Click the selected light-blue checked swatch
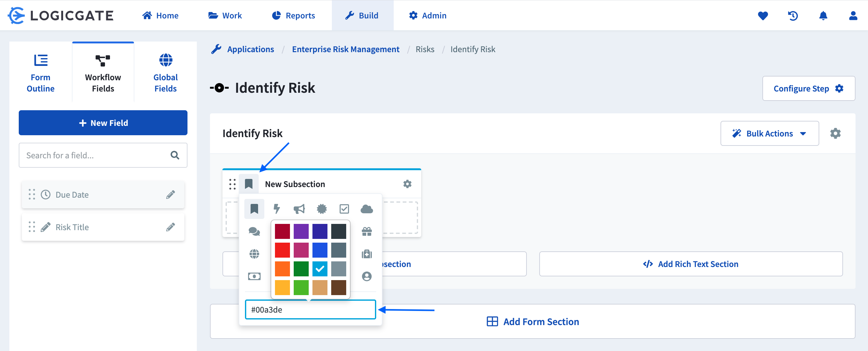868x351 pixels. coord(319,269)
